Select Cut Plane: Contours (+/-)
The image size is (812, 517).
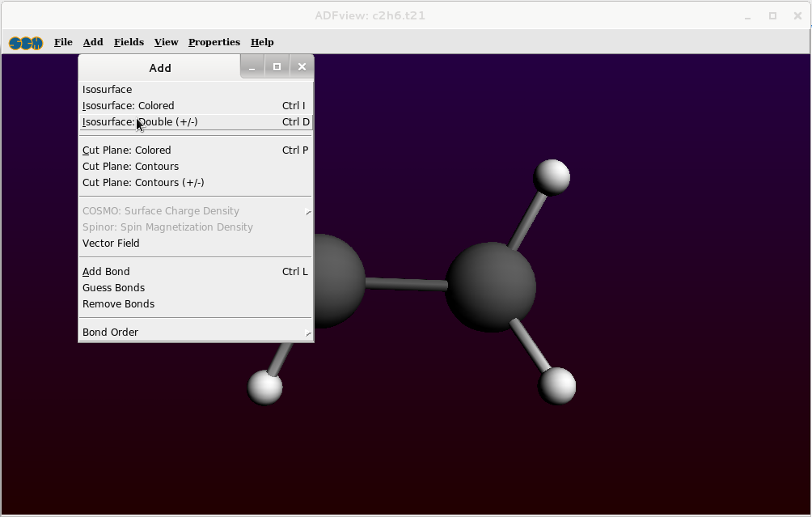[x=142, y=183]
